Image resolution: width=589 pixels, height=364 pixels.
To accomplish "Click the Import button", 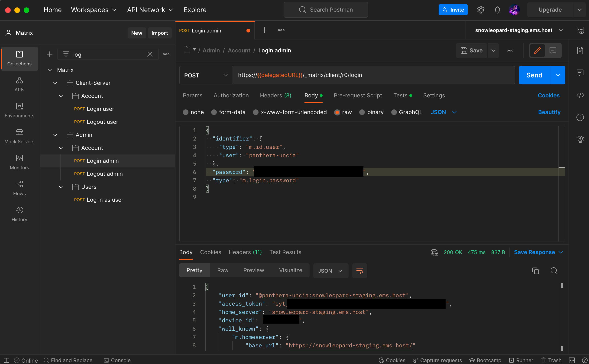I will coord(159,33).
